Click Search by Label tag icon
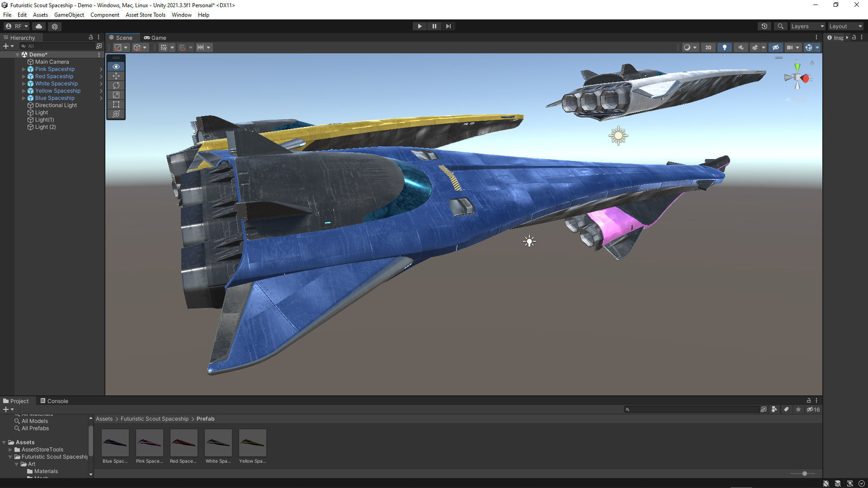The image size is (868, 488). point(786,409)
